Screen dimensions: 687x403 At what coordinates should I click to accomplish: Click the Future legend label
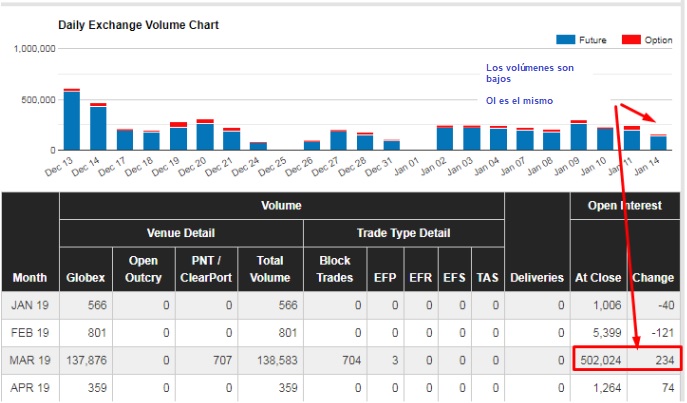pyautogui.click(x=592, y=40)
